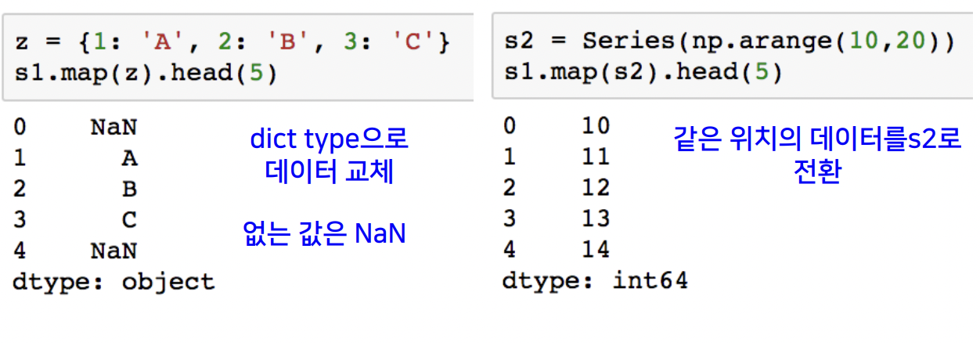Image resolution: width=980 pixels, height=343 pixels.
Task: Click the annotation '없는 값은 NaN'
Action: click(x=326, y=233)
